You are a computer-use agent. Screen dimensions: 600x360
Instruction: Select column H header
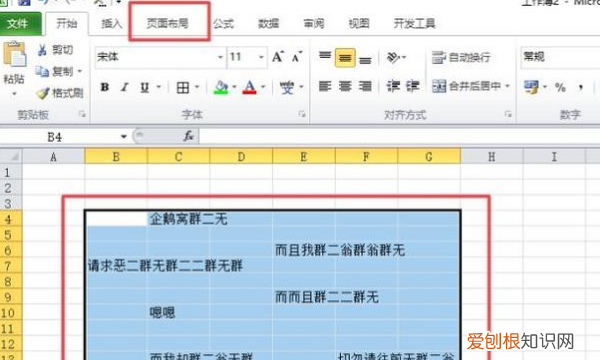[492, 157]
